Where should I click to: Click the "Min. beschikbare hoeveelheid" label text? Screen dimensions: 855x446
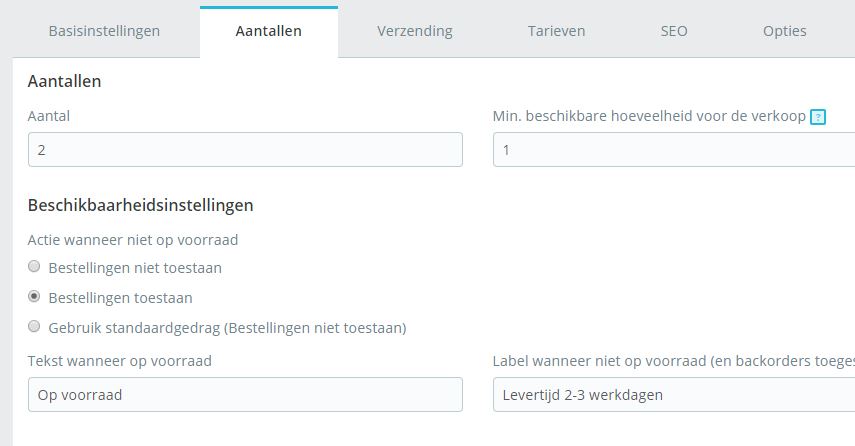pos(649,116)
